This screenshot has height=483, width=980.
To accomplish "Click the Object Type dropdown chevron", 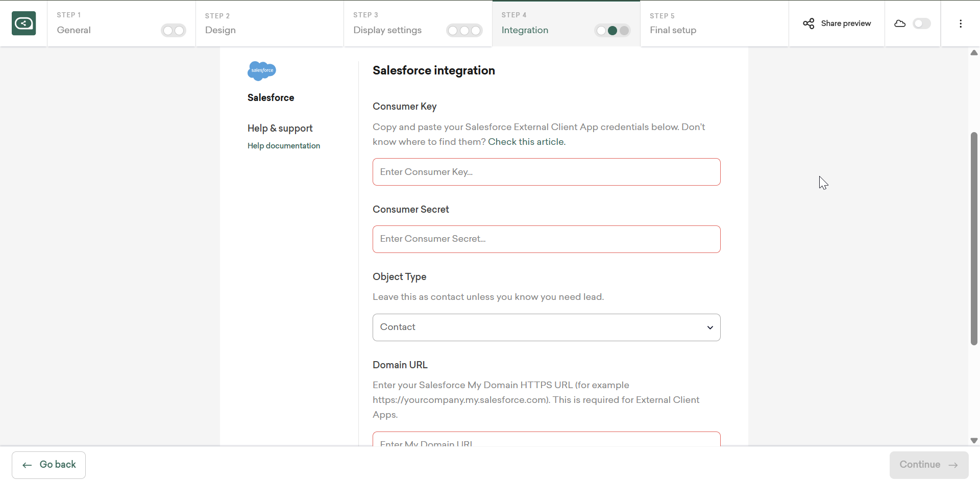I will [710, 327].
